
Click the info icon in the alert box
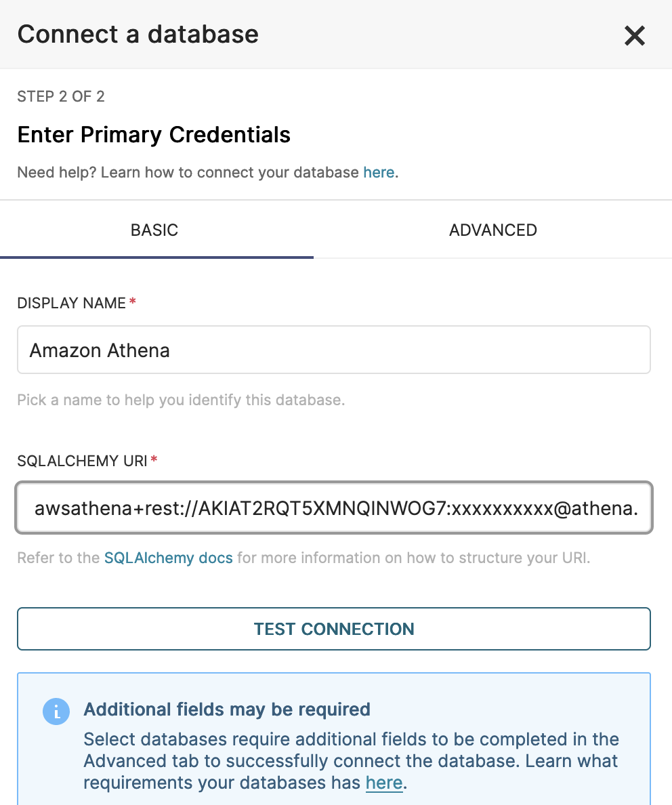[x=56, y=711]
